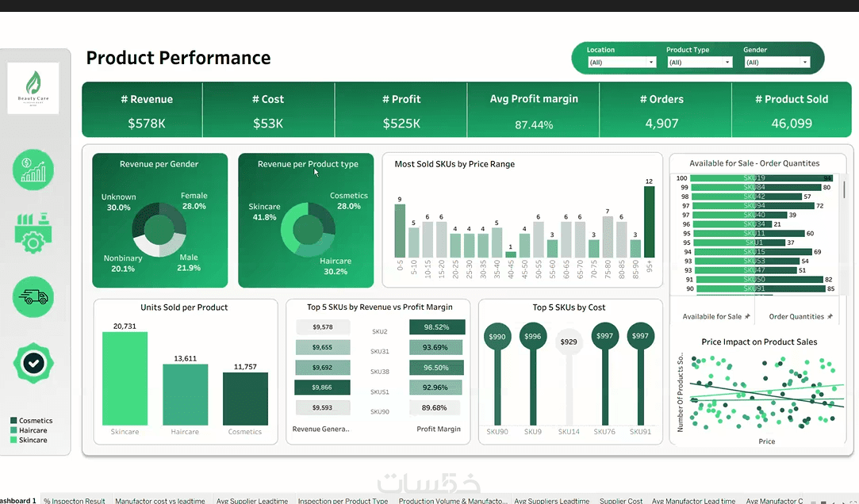
Task: Open the Gender filter dropdown
Action: click(777, 63)
